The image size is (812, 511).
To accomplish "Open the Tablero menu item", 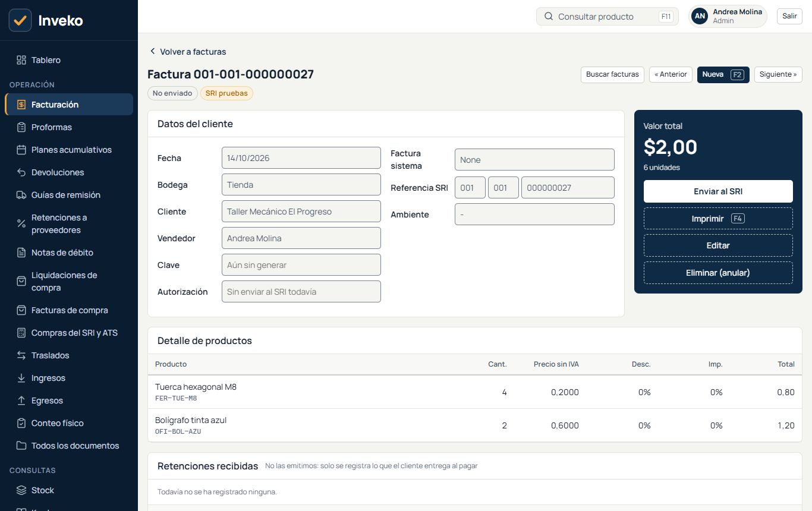I will 69,60.
